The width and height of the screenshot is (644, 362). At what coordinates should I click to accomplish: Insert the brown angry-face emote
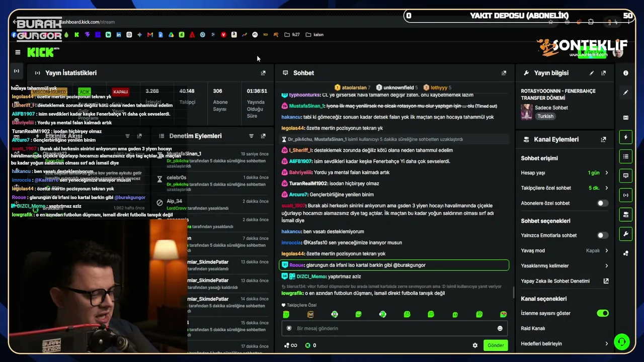click(x=310, y=314)
